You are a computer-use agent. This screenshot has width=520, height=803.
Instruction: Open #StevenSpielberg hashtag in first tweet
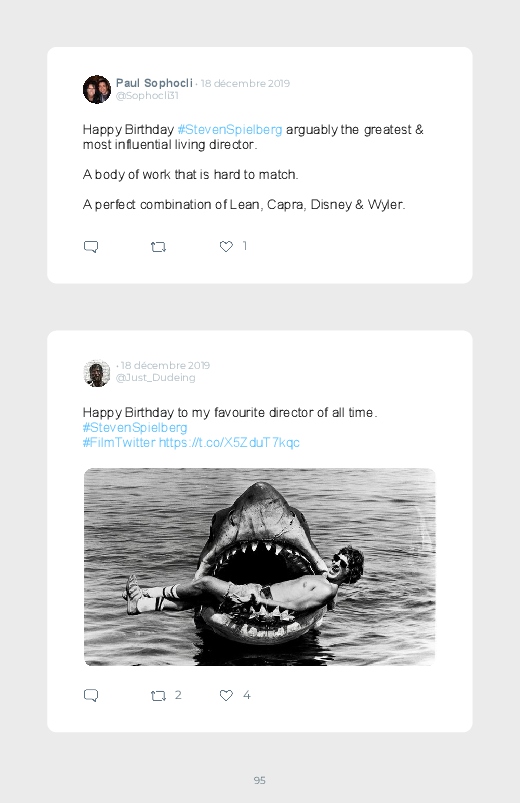pyautogui.click(x=230, y=130)
